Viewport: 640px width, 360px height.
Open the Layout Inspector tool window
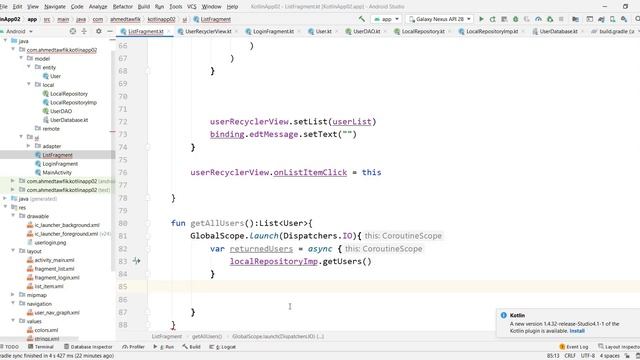619,347
